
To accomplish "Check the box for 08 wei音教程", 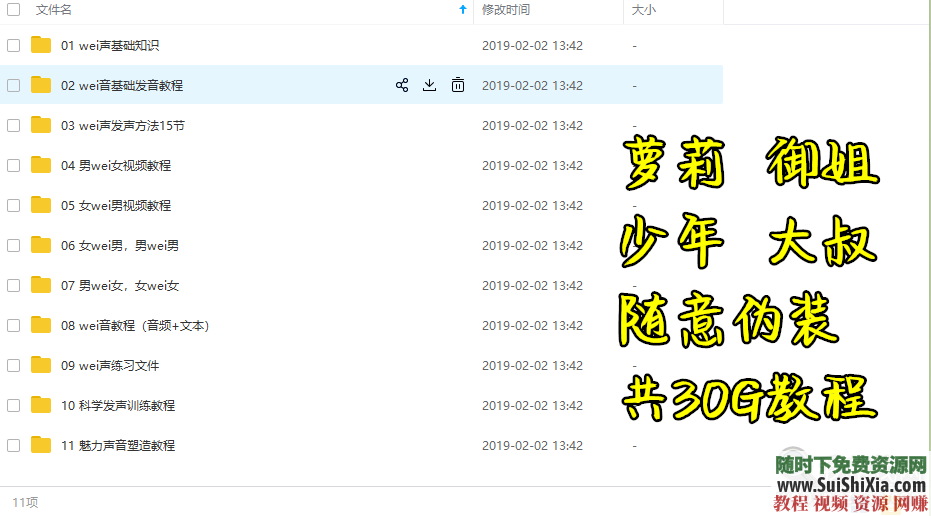I will [14, 325].
